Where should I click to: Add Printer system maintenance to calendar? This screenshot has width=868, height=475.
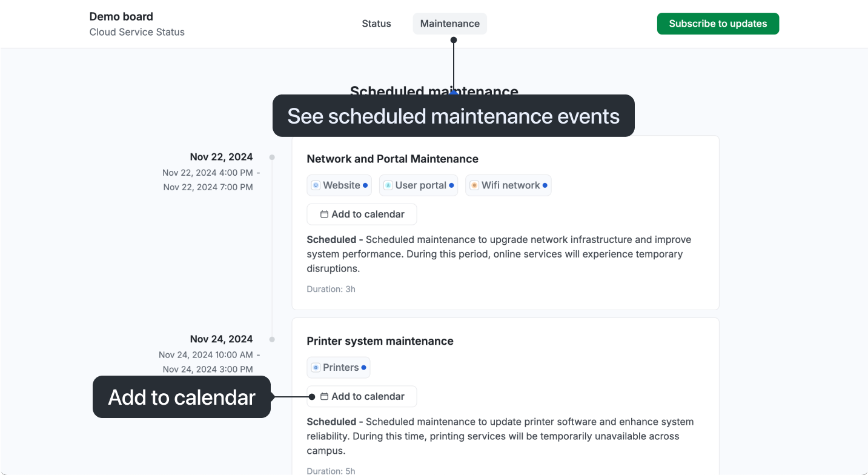[362, 396]
